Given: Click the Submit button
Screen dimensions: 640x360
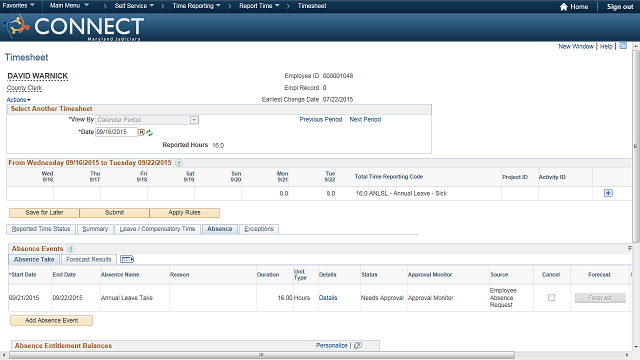Looking at the screenshot, I should point(115,213).
